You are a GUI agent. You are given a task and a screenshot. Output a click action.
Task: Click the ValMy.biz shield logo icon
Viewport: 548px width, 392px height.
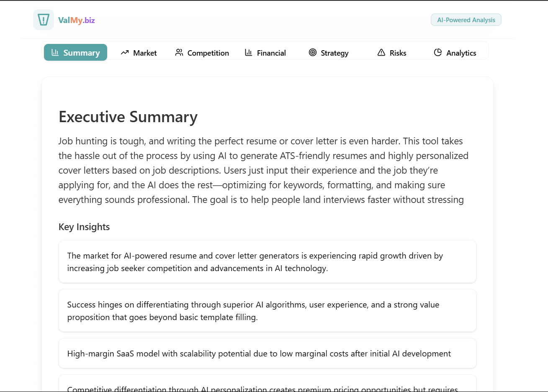pos(44,20)
